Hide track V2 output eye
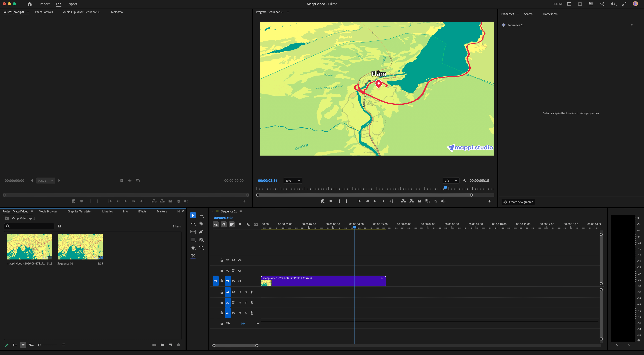644x355 pixels. (x=239, y=270)
